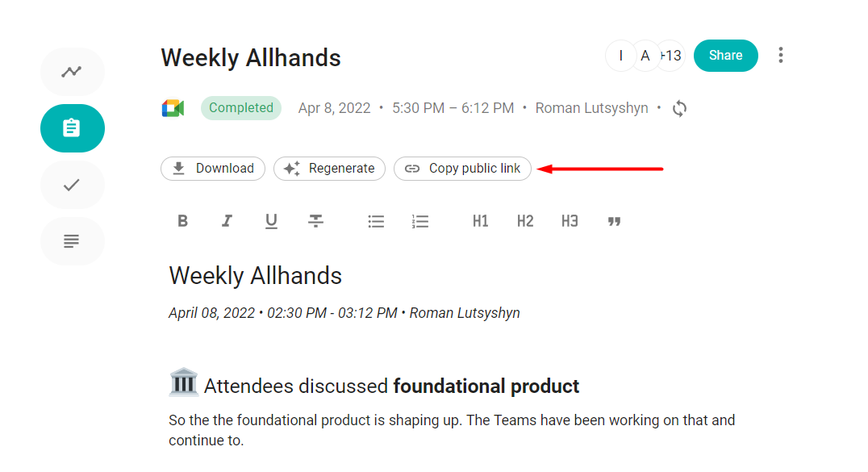Apply Heading 2 style
This screenshot has width=868, height=472.
pyautogui.click(x=525, y=221)
